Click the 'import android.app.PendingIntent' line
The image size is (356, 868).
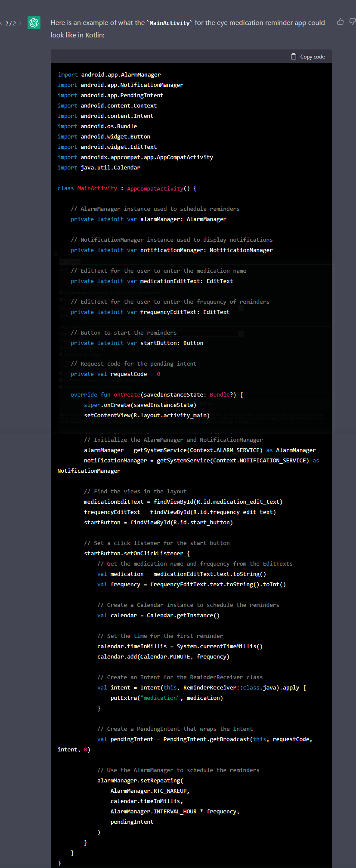point(111,95)
